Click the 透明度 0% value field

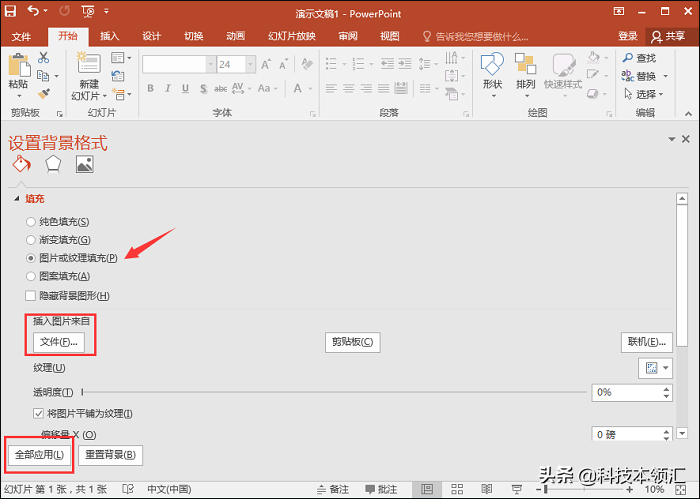click(x=628, y=393)
